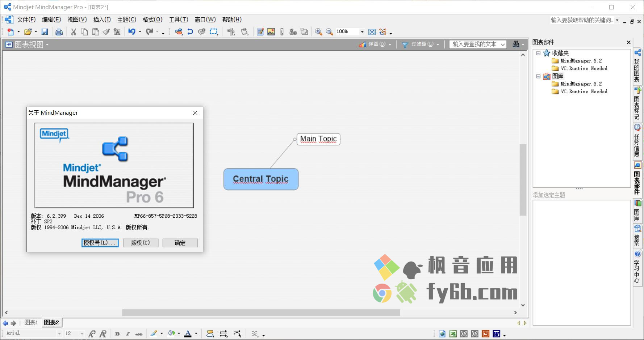Click the PowerPoint export icon in bottom toolbar
Image resolution: width=644 pixels, height=340 pixels.
point(485,333)
